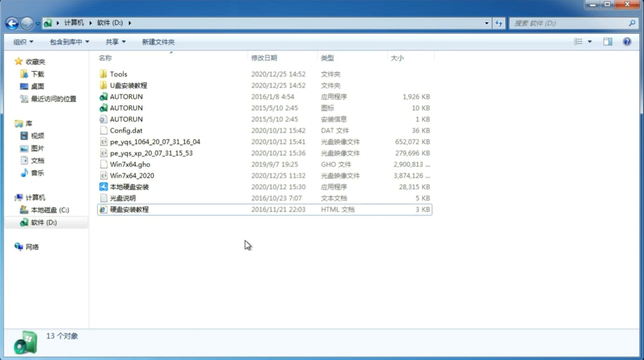Click 软件 (D:) drive in sidebar
644x360 pixels.
pos(43,222)
